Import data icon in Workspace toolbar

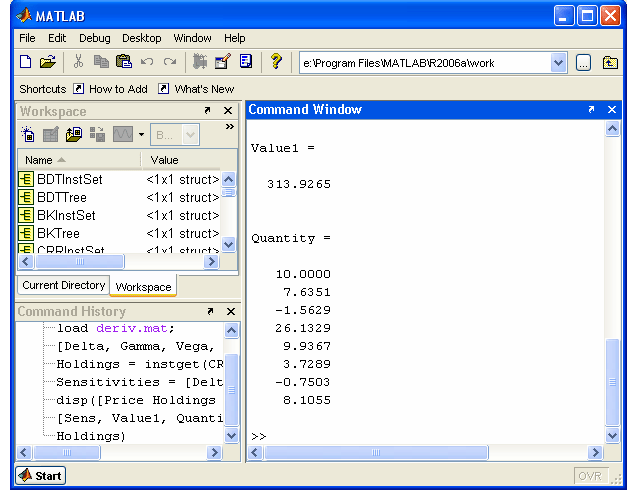pyautogui.click(x=74, y=134)
